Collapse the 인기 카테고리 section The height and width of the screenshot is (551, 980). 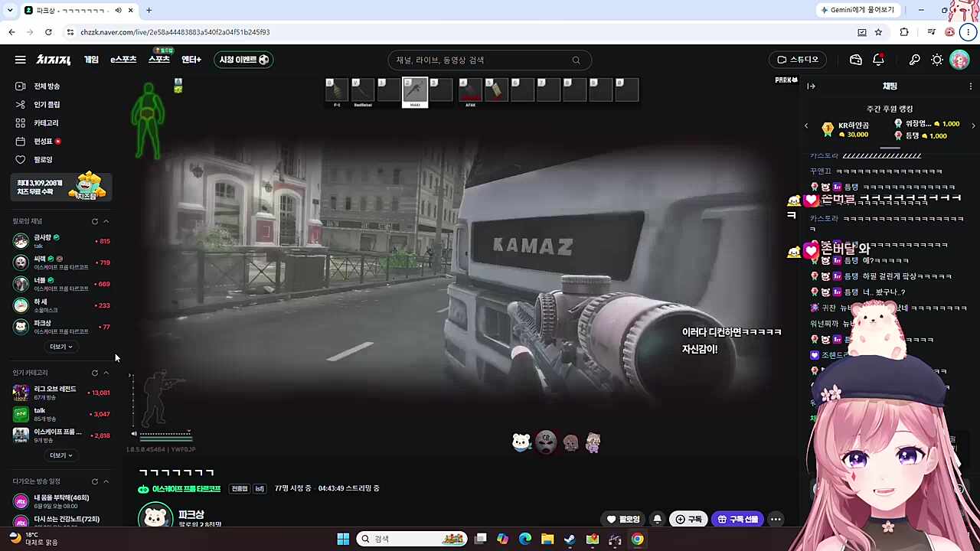tap(106, 373)
